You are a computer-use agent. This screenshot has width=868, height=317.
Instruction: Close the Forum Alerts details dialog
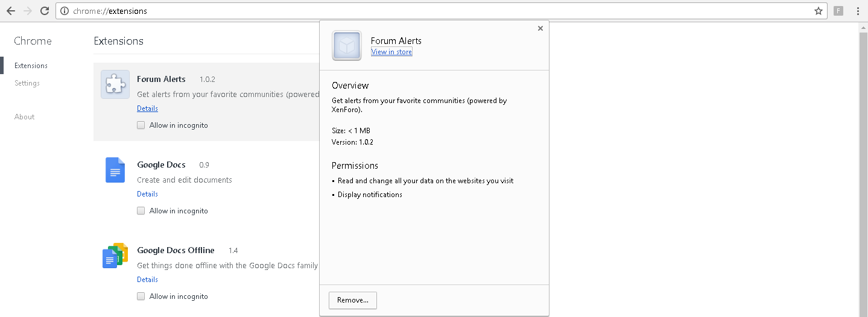pos(540,28)
